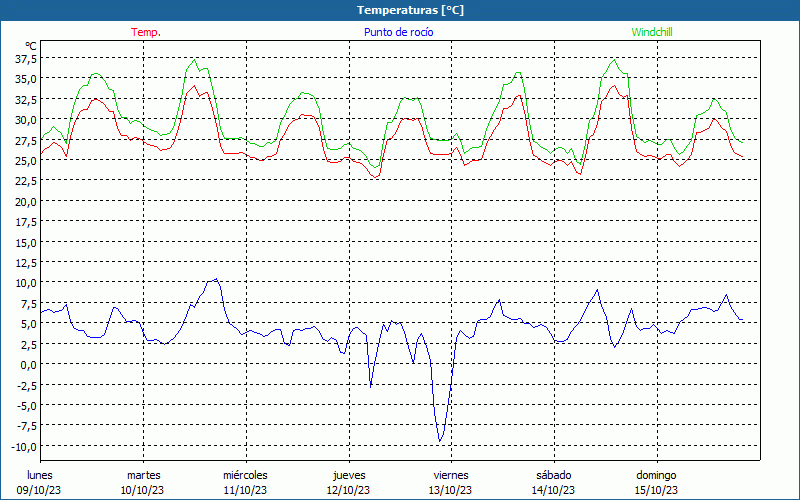This screenshot has width=800, height=500.
Task: Click the '°C' axis unit label
Action: tap(31, 46)
